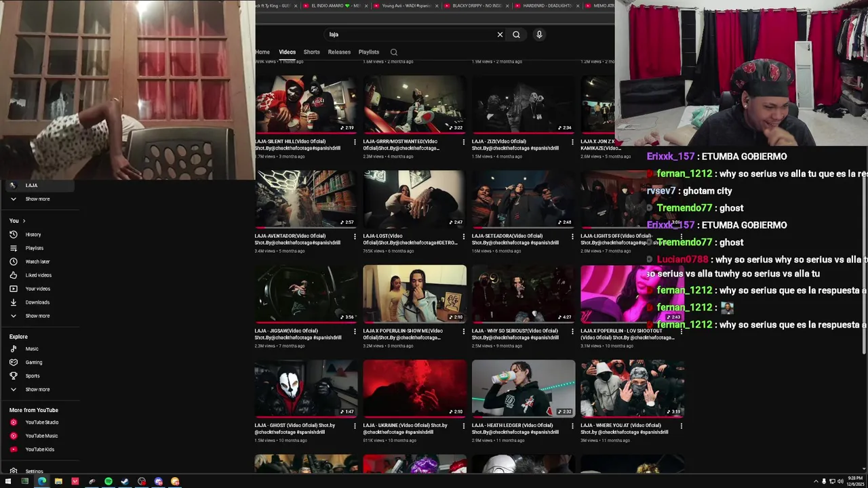Open more options for LAJA - HEATH LEDGER video
The height and width of the screenshot is (488, 868).
tap(572, 426)
